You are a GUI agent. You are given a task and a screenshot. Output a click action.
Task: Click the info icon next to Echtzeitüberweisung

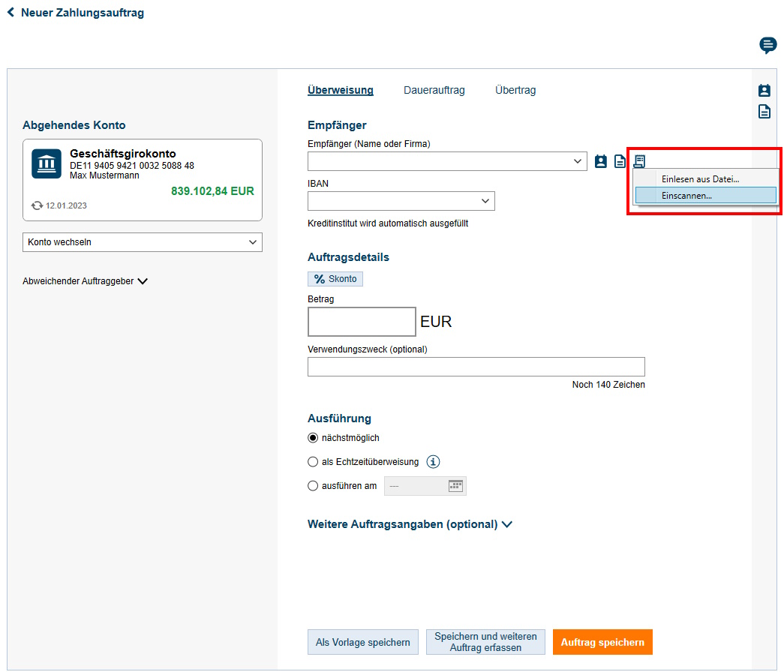pyautogui.click(x=433, y=462)
